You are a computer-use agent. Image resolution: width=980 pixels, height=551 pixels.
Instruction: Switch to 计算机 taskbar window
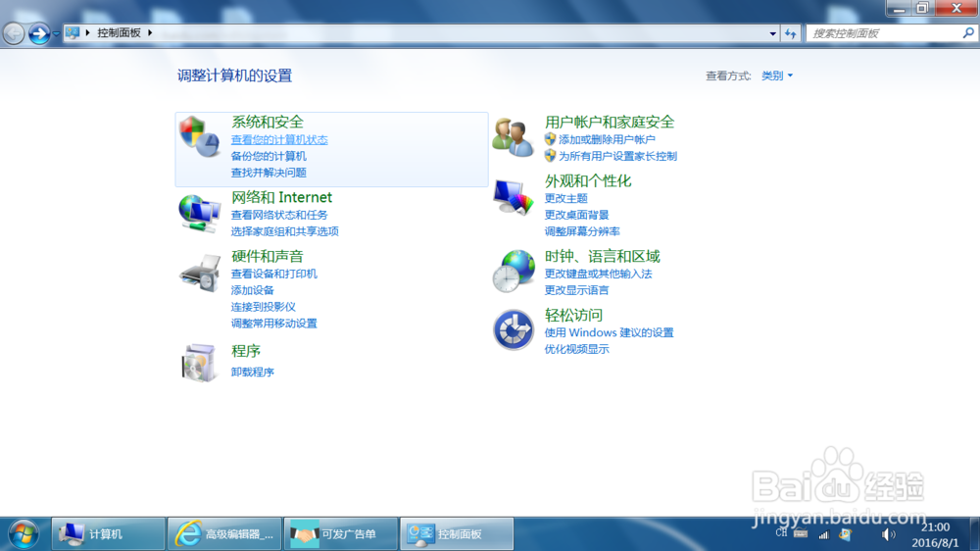(108, 534)
